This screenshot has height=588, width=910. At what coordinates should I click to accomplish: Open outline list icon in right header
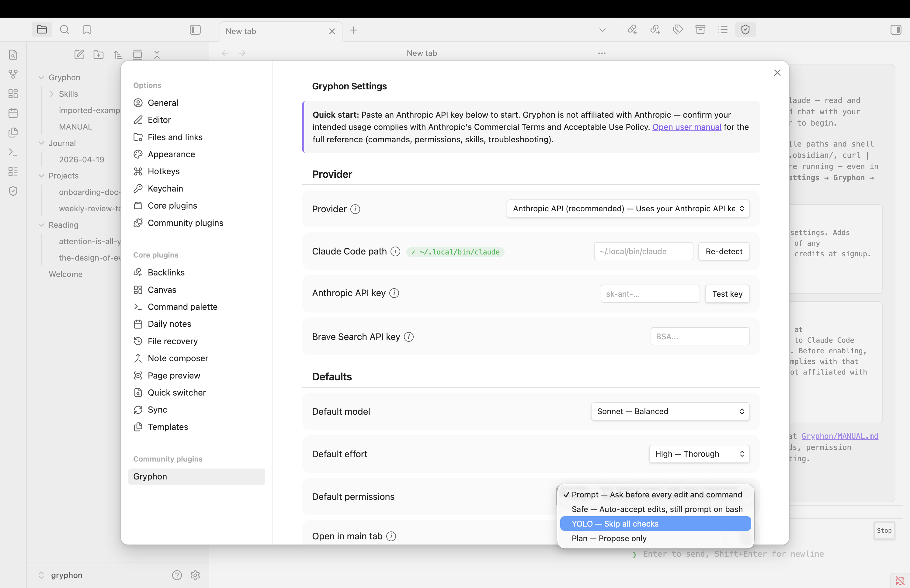(x=723, y=30)
